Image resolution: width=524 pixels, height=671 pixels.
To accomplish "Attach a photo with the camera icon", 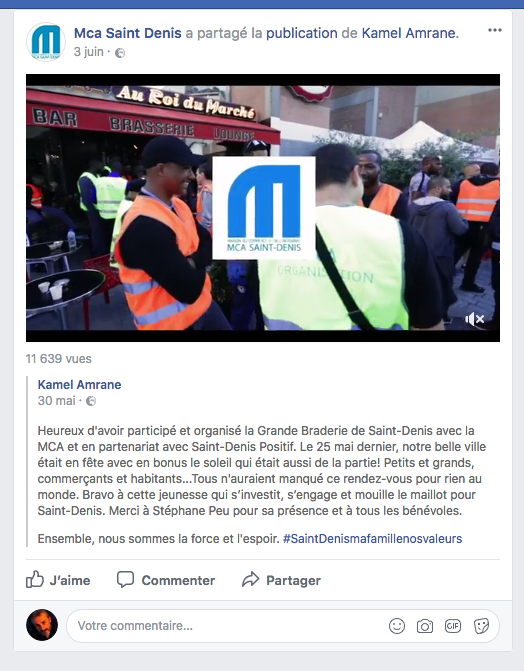I will tap(425, 626).
